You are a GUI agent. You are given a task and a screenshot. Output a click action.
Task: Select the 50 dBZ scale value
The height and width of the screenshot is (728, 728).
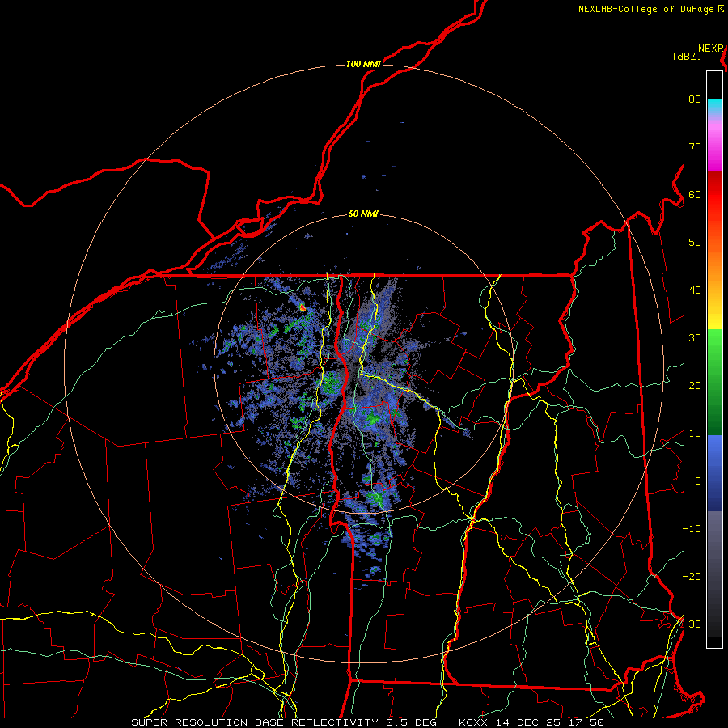pyautogui.click(x=695, y=243)
